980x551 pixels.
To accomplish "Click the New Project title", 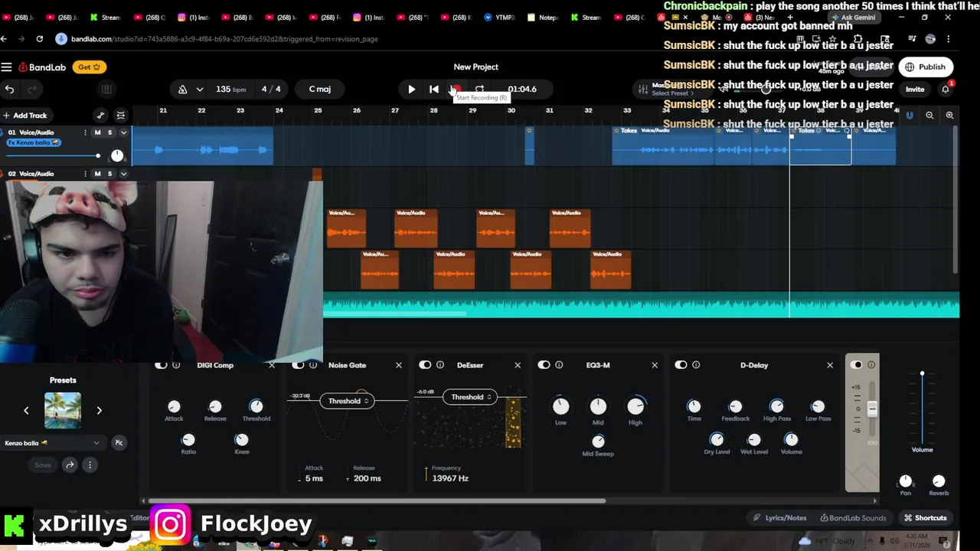I will pyautogui.click(x=475, y=67).
